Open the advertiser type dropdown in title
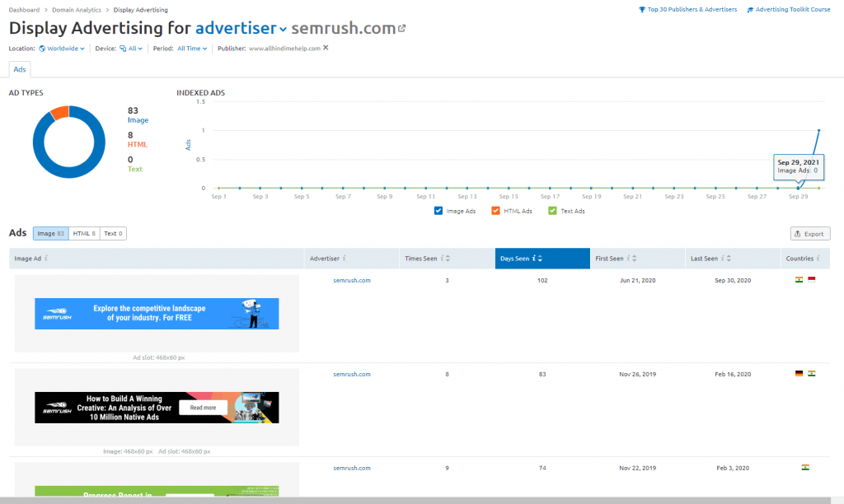Viewport: 844px width, 504px height. [241, 28]
